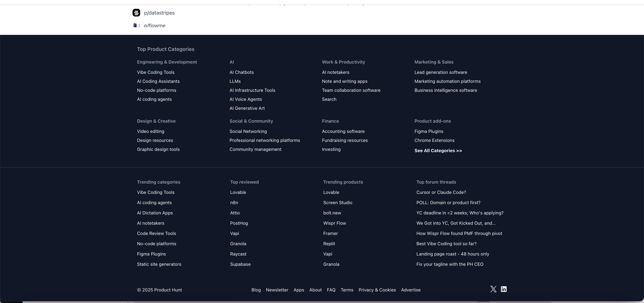Open the Blog footer link
The width and height of the screenshot is (644, 303).
(x=256, y=290)
